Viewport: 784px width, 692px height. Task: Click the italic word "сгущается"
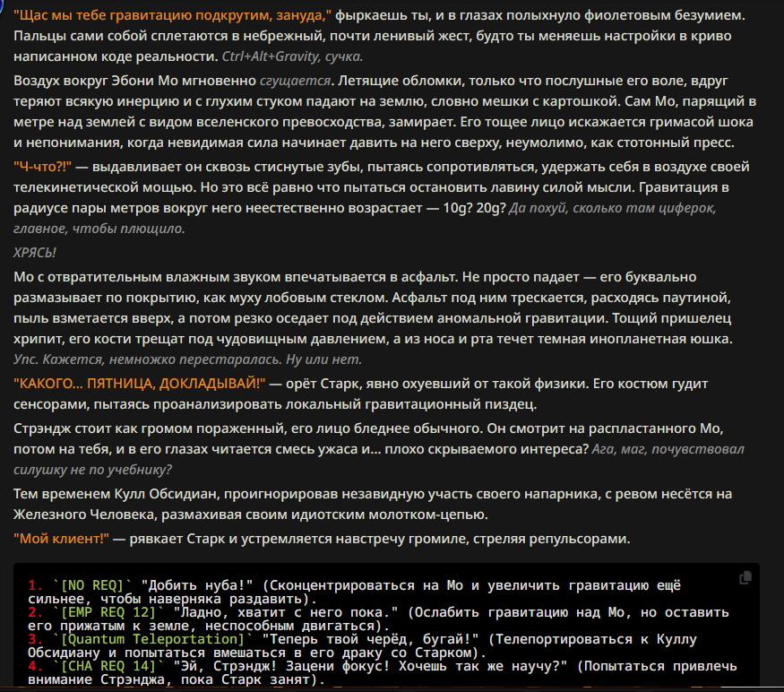[x=295, y=81]
